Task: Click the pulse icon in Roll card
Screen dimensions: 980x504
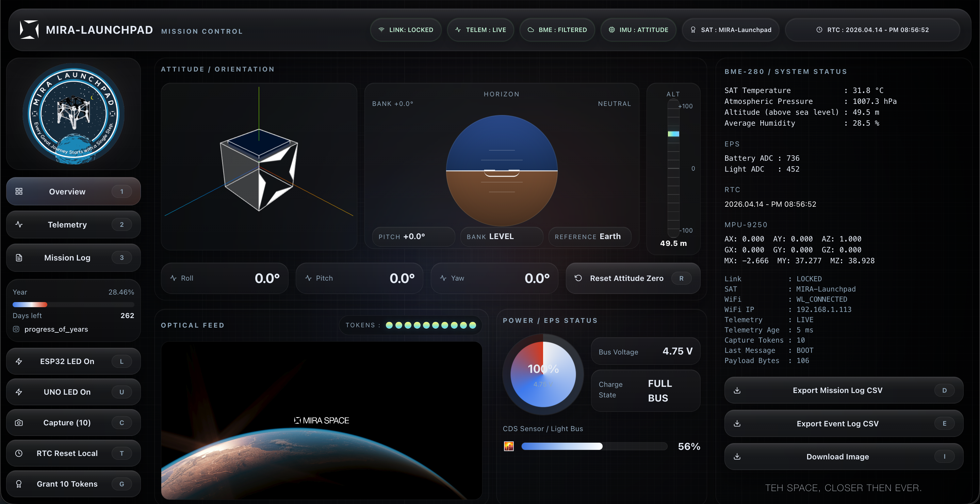Action: pos(174,278)
